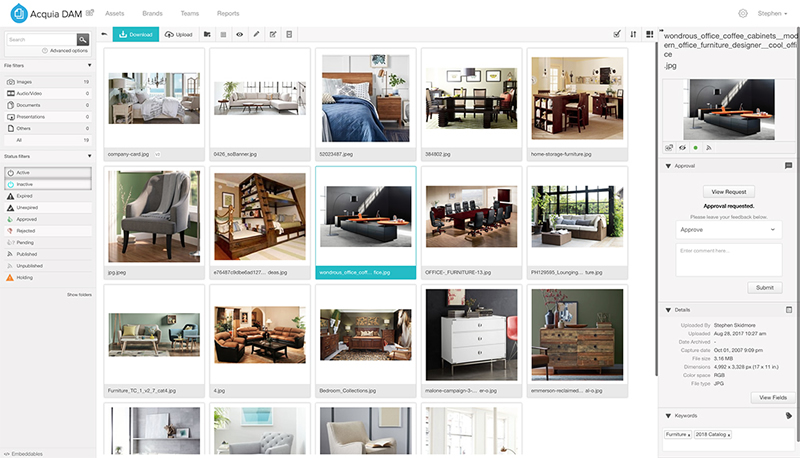
Task: Click the keyword tag icon
Action: pos(788,415)
